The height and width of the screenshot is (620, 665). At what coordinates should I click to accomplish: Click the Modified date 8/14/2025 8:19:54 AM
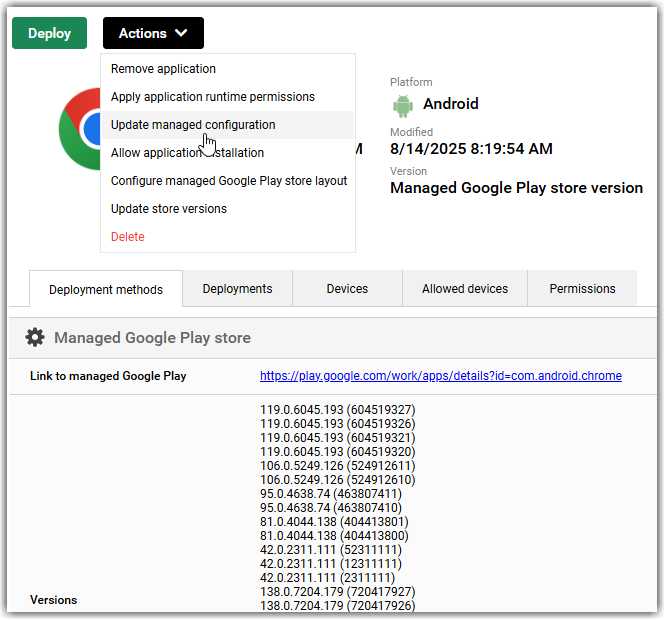coord(471,149)
